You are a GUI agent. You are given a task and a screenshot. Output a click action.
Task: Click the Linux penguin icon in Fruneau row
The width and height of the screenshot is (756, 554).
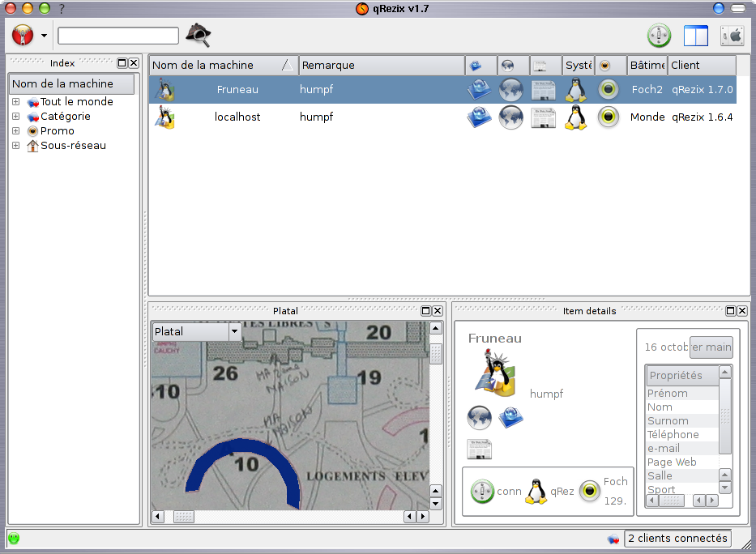click(x=575, y=90)
